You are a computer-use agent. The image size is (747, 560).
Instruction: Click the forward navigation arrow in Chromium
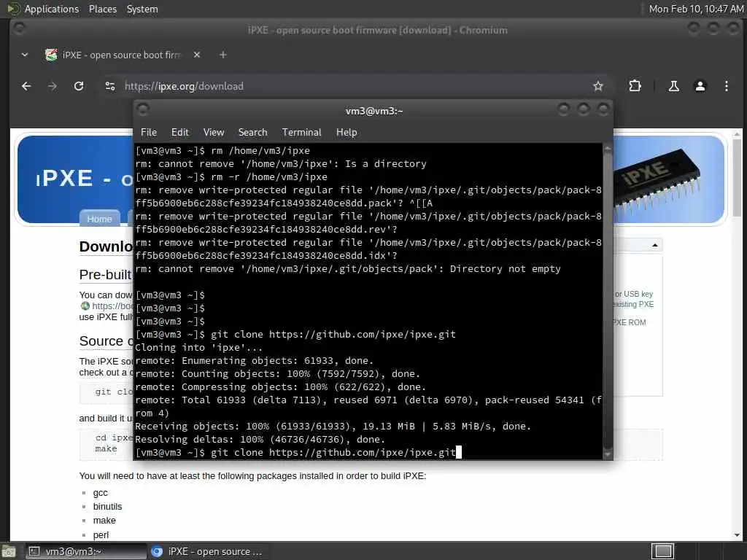tap(53, 86)
